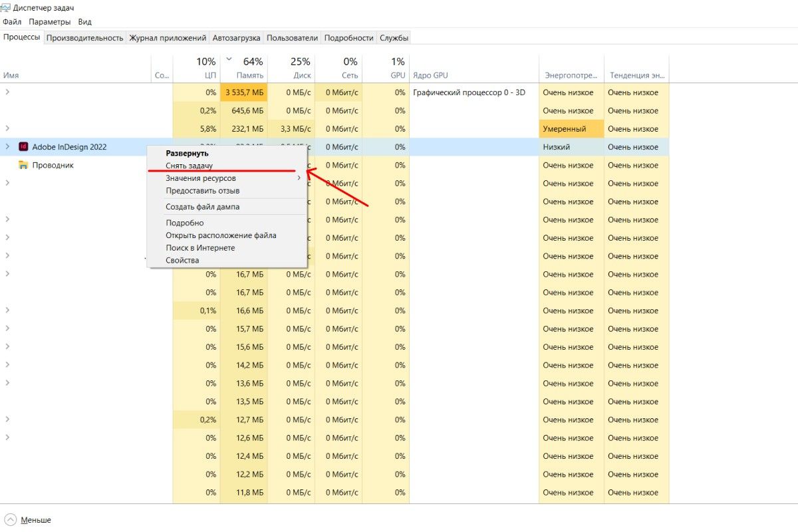The width and height of the screenshot is (798, 532).
Task: Click the sort arrow above Память column
Action: click(x=229, y=59)
